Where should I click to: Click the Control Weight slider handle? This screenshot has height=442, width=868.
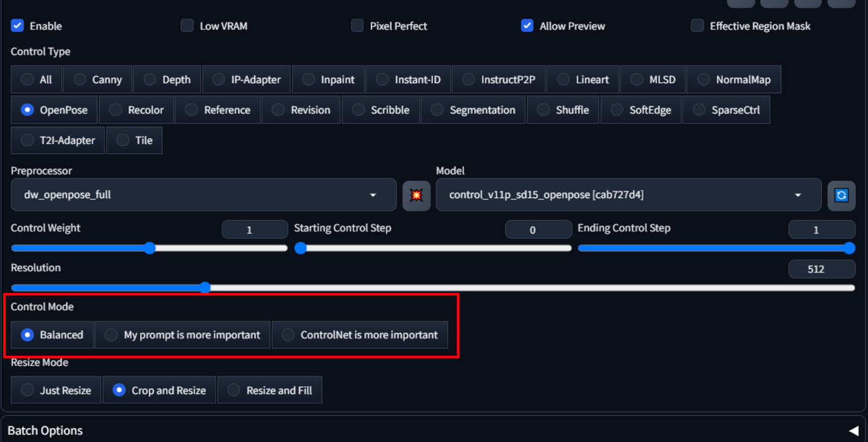pyautogui.click(x=149, y=248)
